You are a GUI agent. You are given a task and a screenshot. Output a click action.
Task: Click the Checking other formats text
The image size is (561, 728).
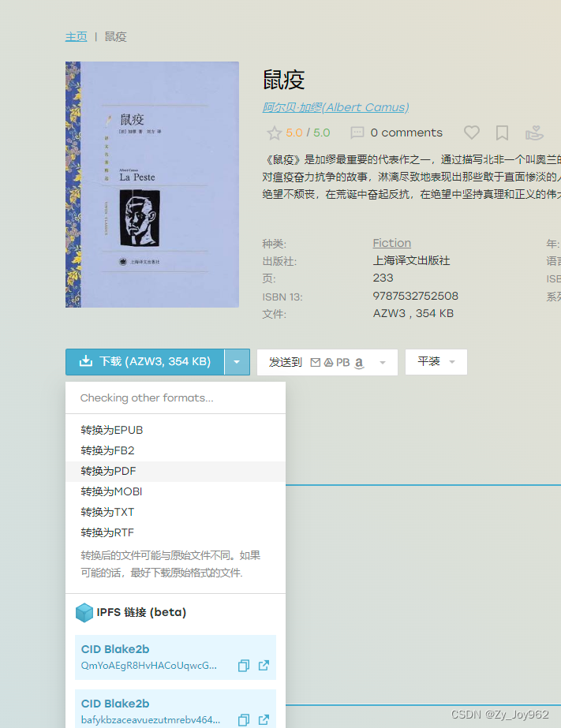pyautogui.click(x=147, y=398)
